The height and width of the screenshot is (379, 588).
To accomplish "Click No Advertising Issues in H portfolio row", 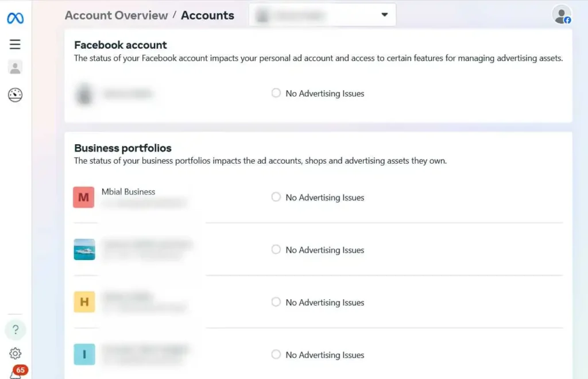I will point(325,303).
